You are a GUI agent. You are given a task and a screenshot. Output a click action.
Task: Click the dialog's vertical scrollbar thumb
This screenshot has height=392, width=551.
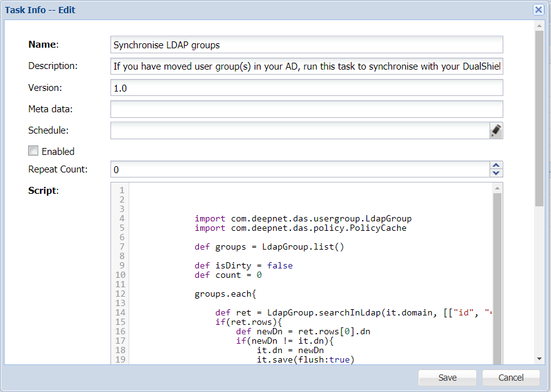[x=539, y=119]
